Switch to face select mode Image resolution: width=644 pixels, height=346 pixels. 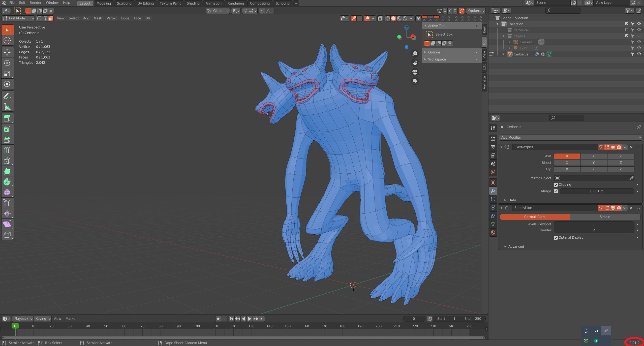(x=51, y=18)
